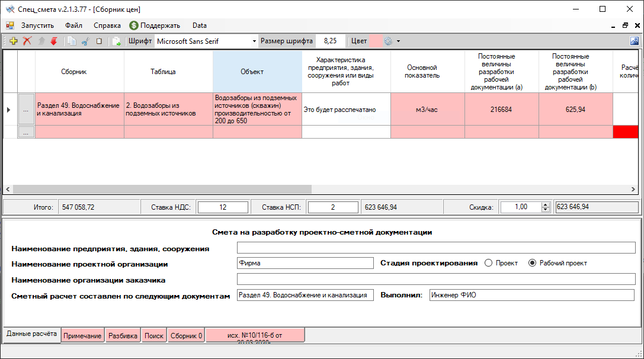The width and height of the screenshot is (644, 359).
Task: Click the Фирма organization input field
Action: pos(305,263)
